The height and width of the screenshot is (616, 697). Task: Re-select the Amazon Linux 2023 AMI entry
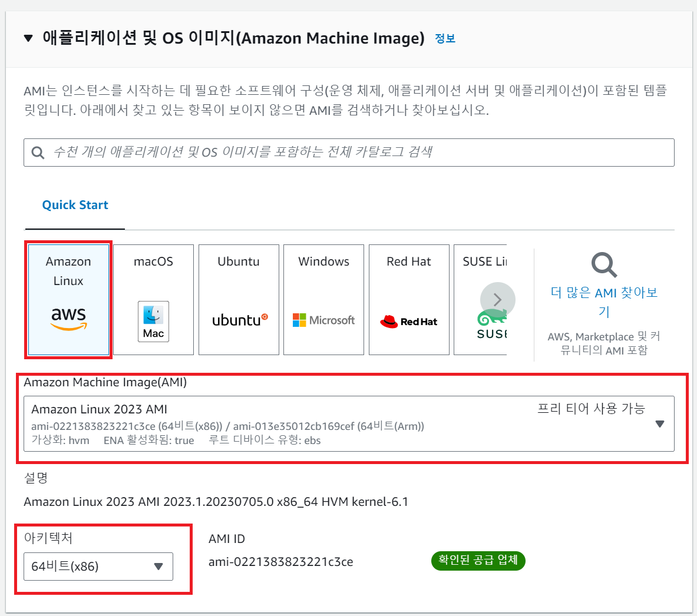point(295,424)
